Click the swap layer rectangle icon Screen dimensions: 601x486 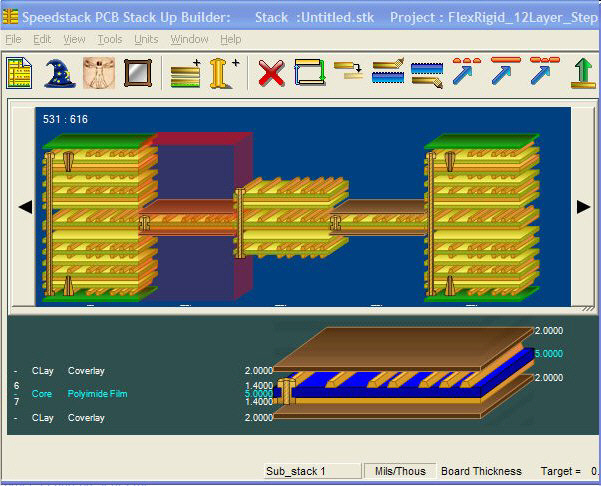[x=310, y=72]
